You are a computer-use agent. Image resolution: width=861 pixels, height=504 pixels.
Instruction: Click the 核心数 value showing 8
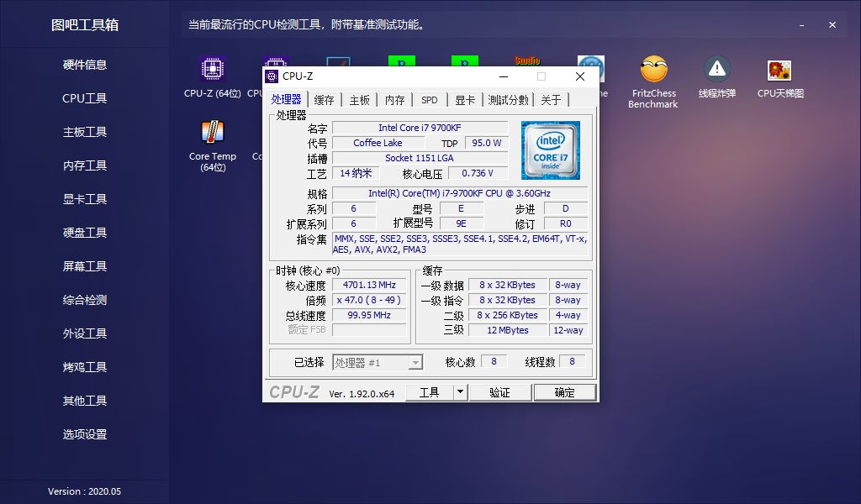point(494,360)
